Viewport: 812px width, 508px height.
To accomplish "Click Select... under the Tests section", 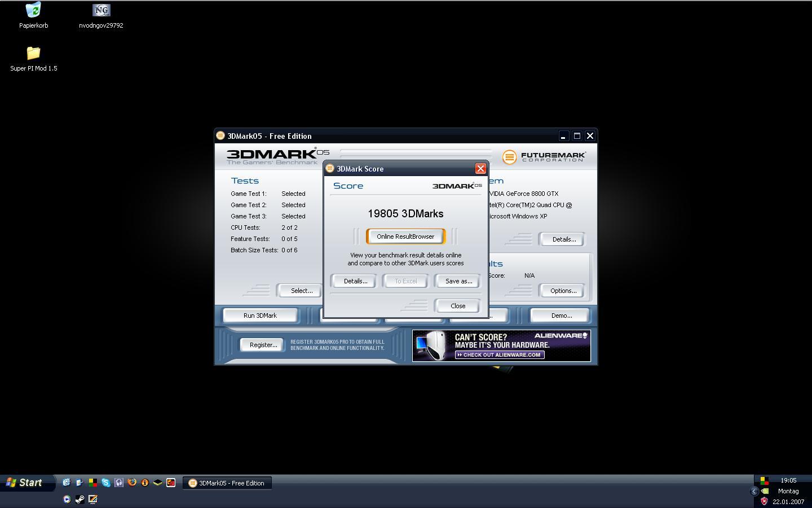I will pyautogui.click(x=301, y=291).
